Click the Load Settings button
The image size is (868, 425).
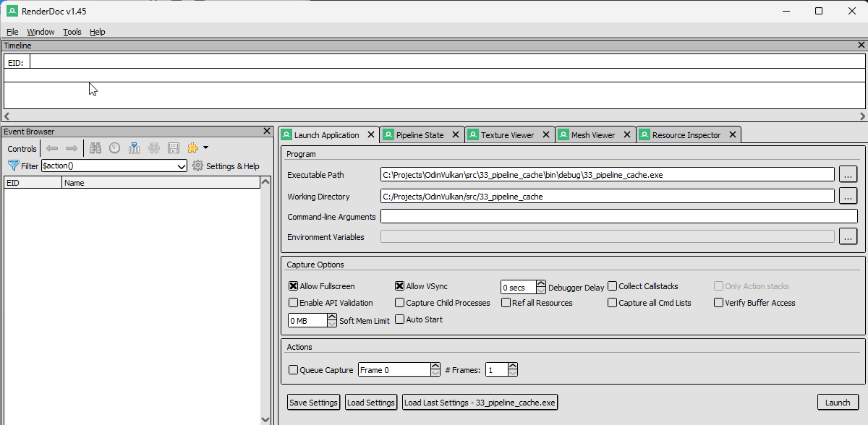[x=371, y=403]
